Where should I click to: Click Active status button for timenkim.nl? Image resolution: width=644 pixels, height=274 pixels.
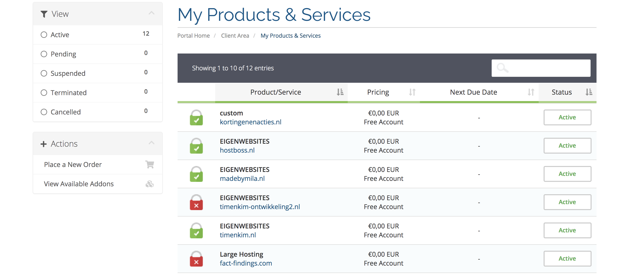coord(567,230)
